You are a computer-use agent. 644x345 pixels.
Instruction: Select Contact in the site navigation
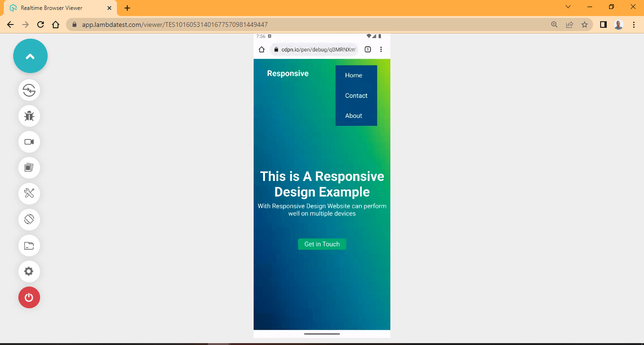point(356,95)
